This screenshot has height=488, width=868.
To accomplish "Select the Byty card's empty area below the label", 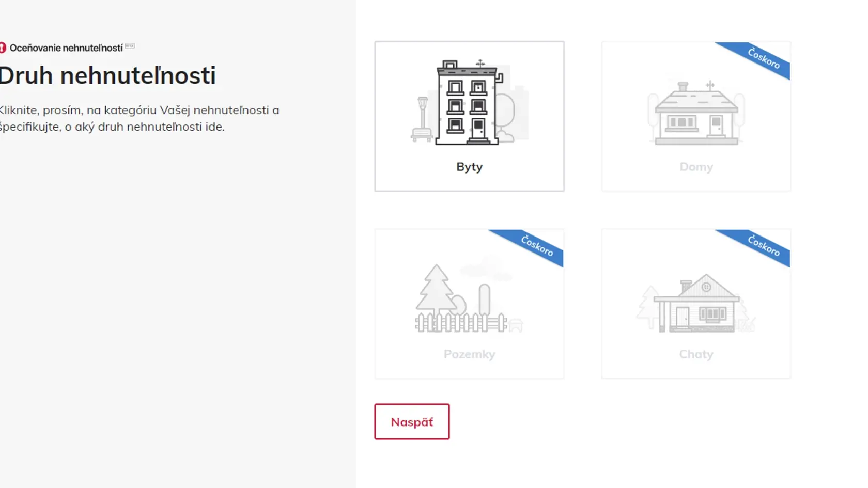I will (469, 183).
